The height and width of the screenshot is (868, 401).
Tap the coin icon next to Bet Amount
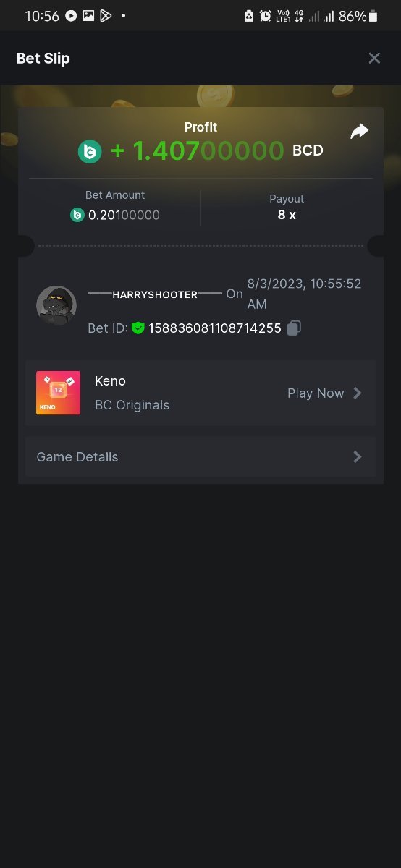pos(77,215)
